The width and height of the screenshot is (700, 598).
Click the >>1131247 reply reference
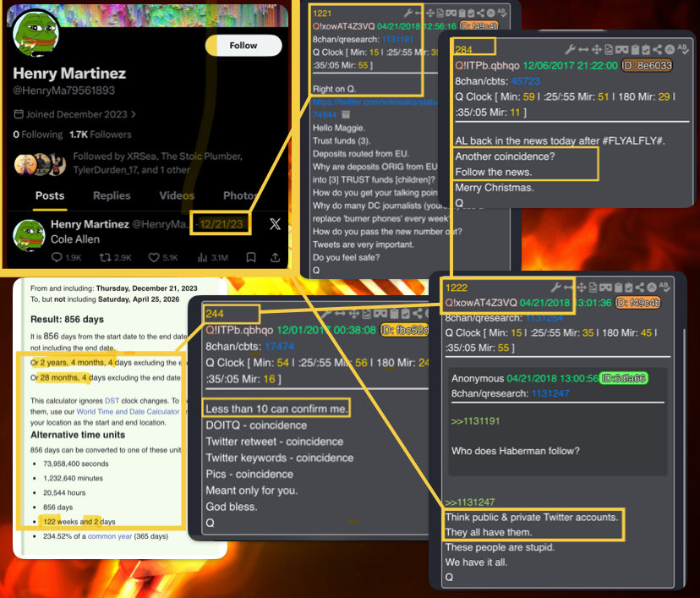470,502
